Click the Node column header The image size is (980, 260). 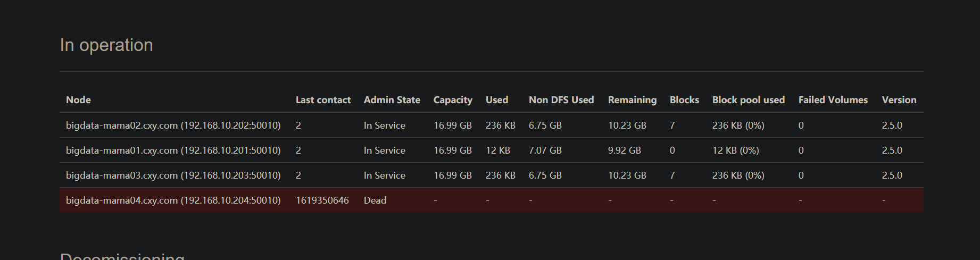[x=78, y=100]
